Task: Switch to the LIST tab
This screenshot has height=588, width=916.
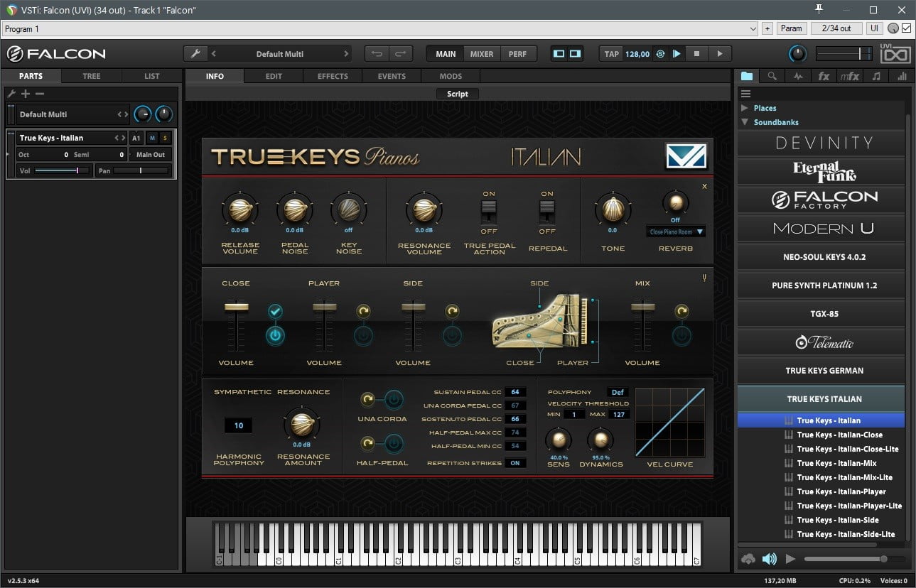Action: (x=152, y=76)
